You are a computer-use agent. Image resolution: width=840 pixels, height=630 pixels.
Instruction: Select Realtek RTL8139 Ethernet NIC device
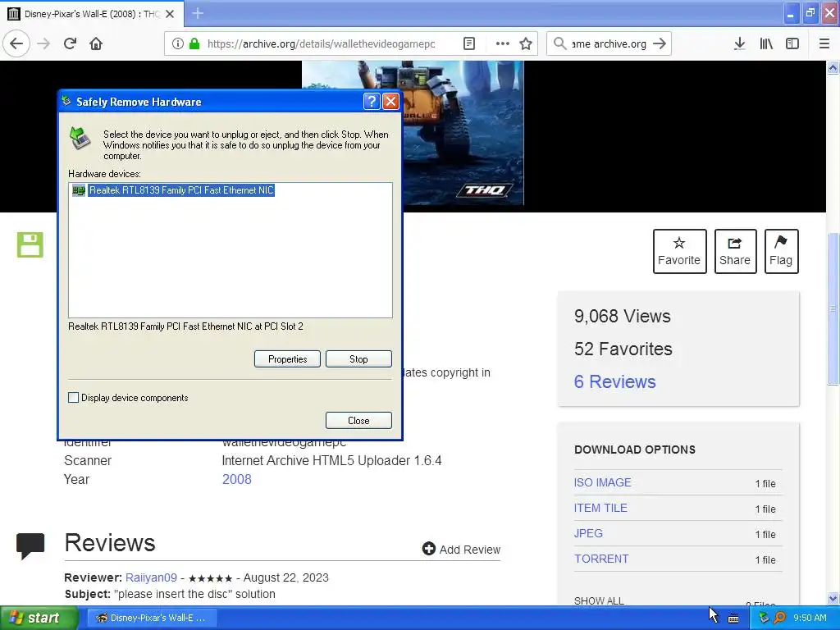tap(181, 190)
